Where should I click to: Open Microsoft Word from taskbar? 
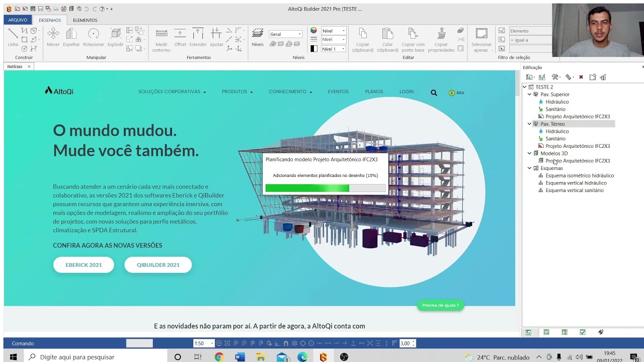(239, 357)
